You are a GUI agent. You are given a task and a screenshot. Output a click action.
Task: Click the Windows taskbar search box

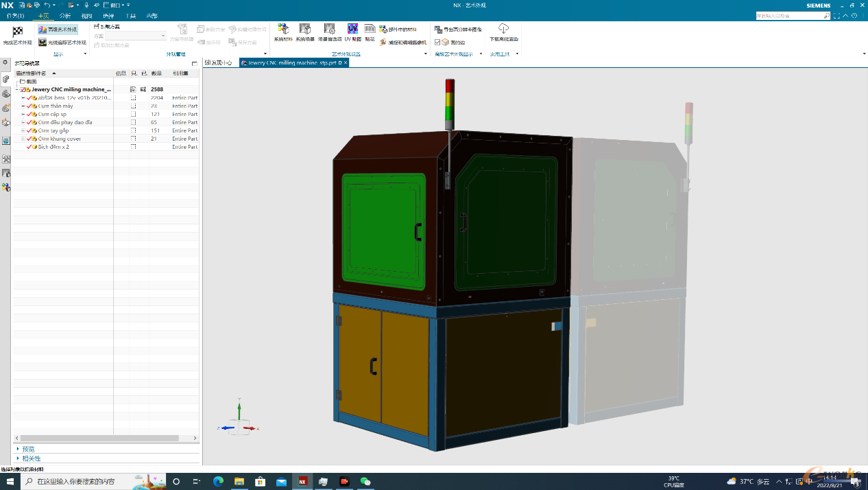[94, 482]
